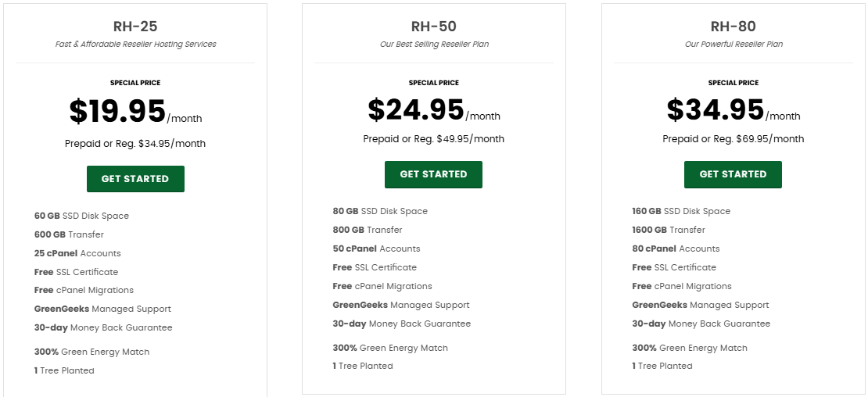868x397 pixels.
Task: Click the 160 GB SSD Disk Space feature
Action: pyautogui.click(x=681, y=211)
